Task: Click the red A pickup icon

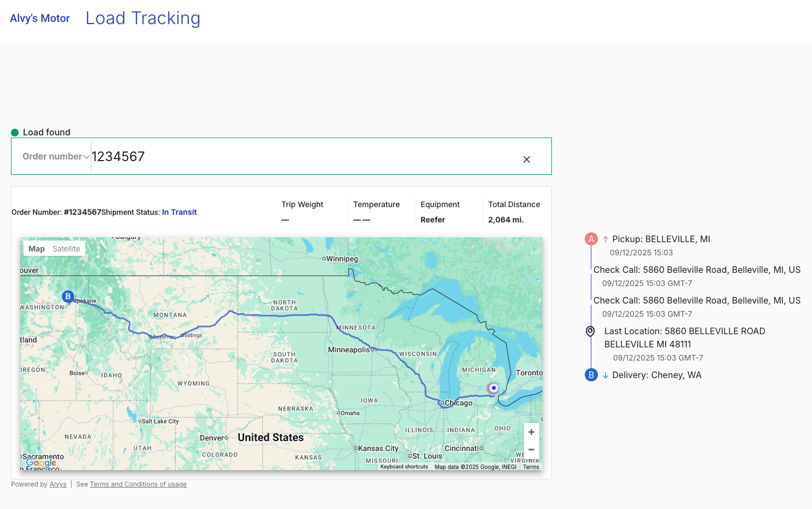Action: coord(591,239)
